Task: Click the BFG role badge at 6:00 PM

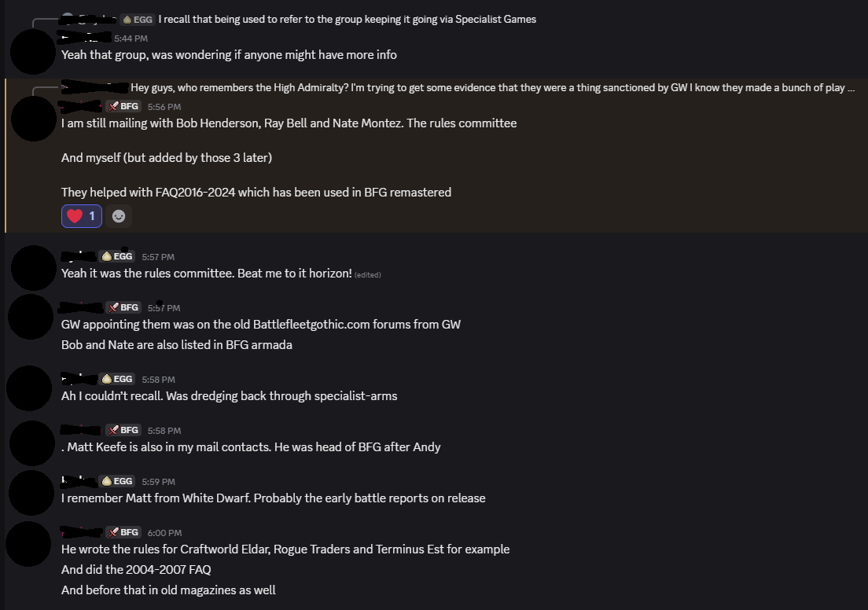Action: coord(123,532)
